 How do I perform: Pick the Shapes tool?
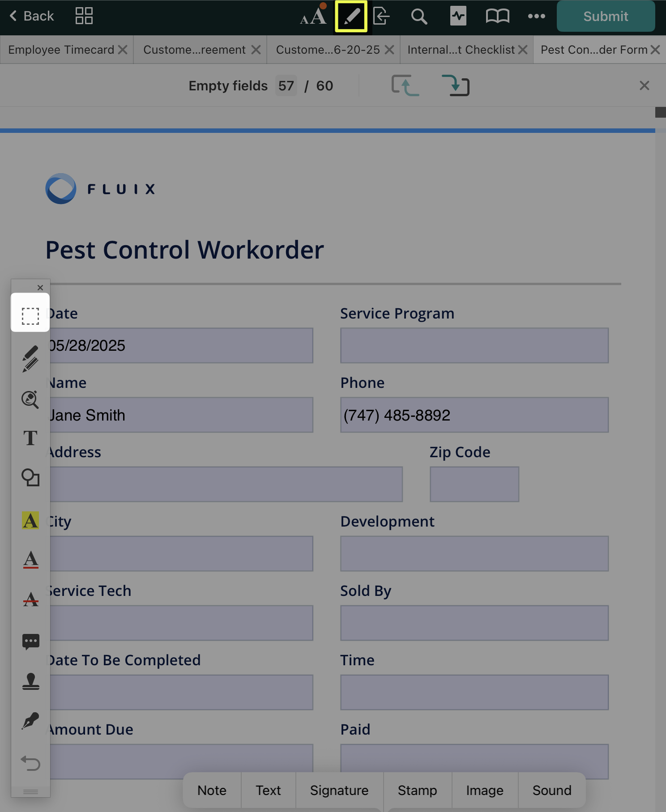point(30,477)
